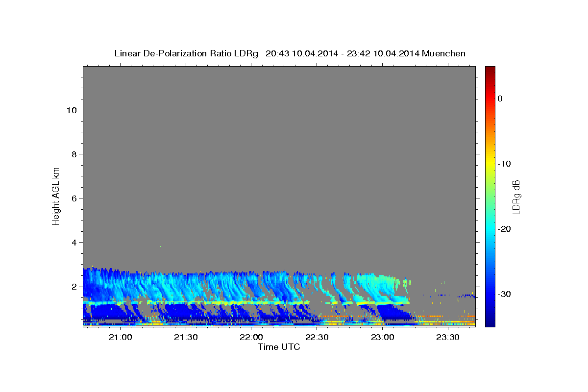Click the "Muenchen" location label in title
Image resolution: width=588 pixels, height=392 pixels.
pyautogui.click(x=444, y=53)
